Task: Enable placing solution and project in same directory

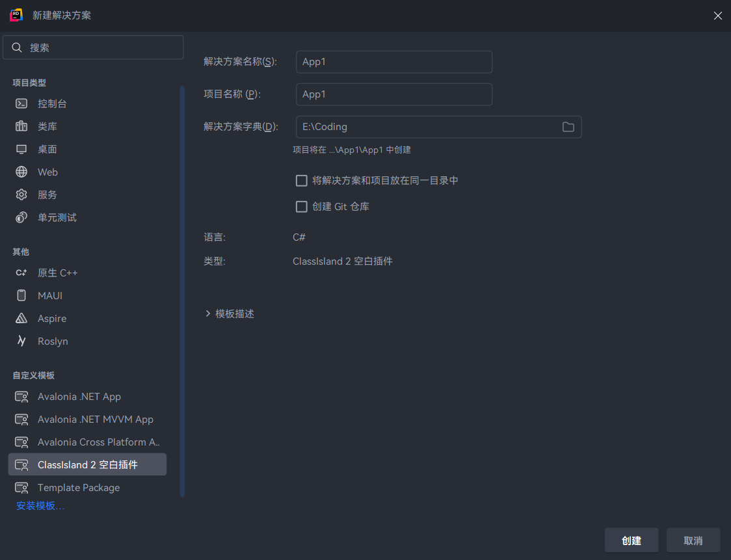Action: click(x=302, y=180)
